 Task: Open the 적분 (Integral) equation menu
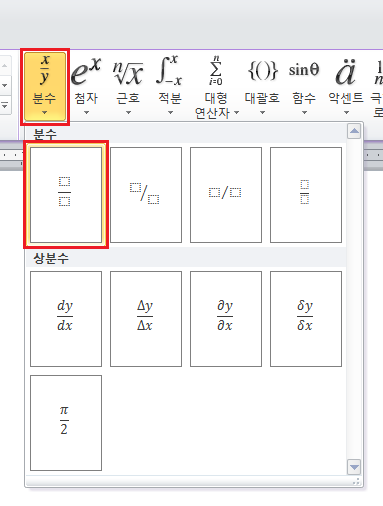[x=170, y=86]
